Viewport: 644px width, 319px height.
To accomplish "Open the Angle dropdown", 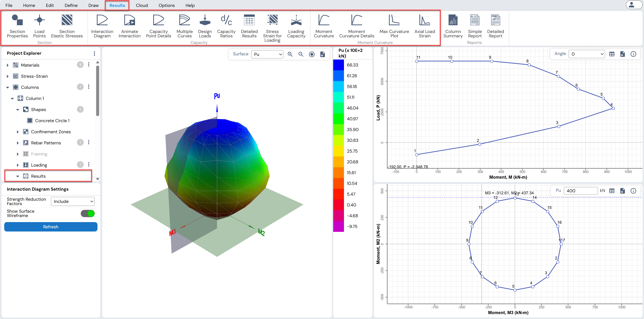I will coord(586,54).
